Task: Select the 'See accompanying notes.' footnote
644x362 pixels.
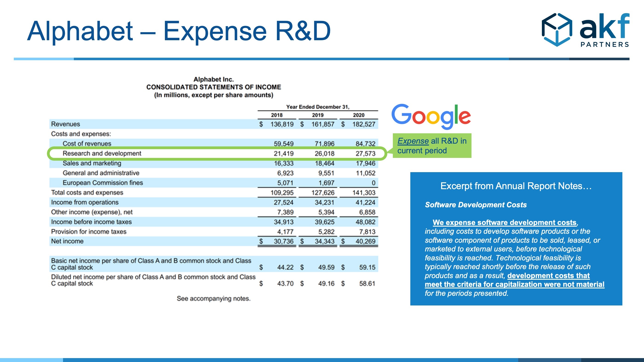Action: click(x=213, y=299)
